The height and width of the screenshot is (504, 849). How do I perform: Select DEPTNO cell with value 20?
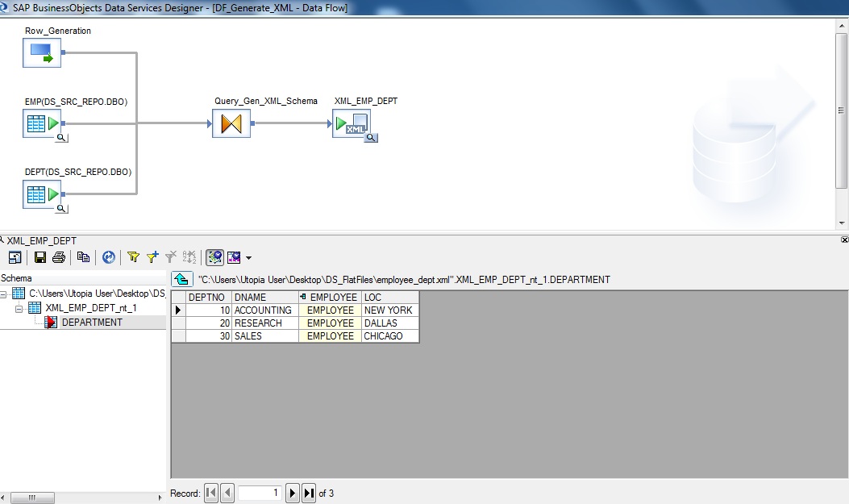(209, 323)
